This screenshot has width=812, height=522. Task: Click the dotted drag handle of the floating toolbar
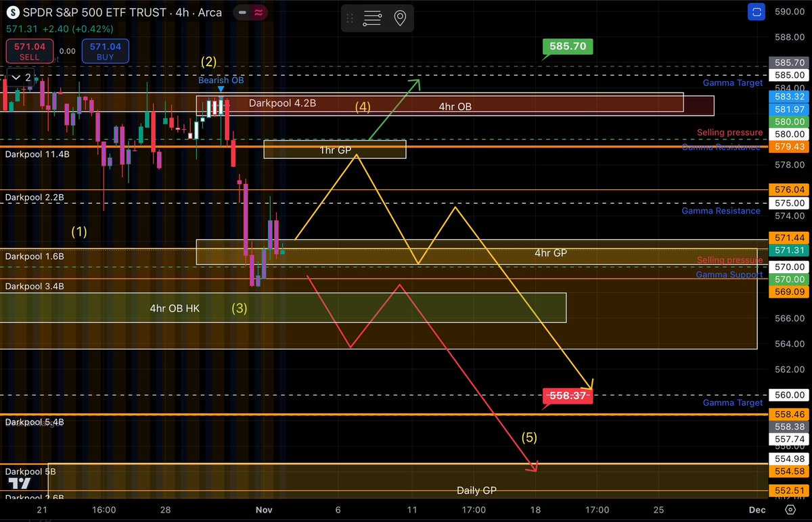coord(350,18)
